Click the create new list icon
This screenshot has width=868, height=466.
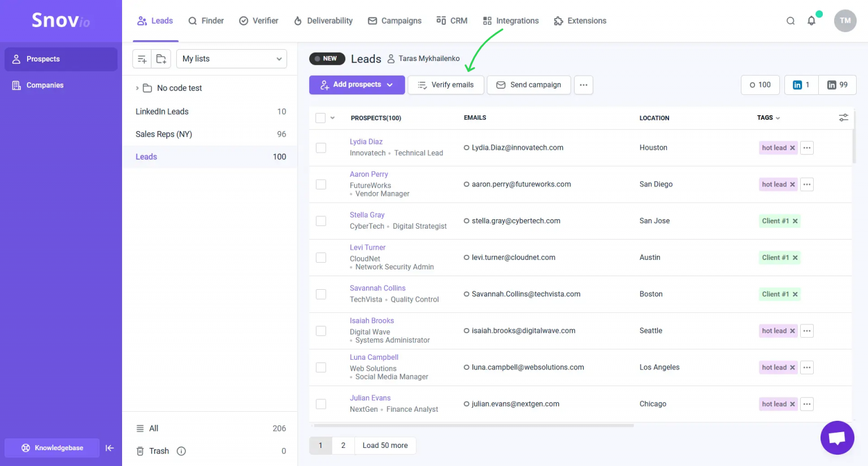tap(142, 59)
